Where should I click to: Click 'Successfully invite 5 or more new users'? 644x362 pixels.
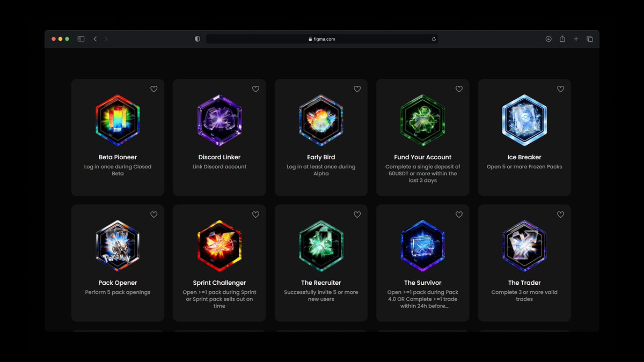click(321, 295)
